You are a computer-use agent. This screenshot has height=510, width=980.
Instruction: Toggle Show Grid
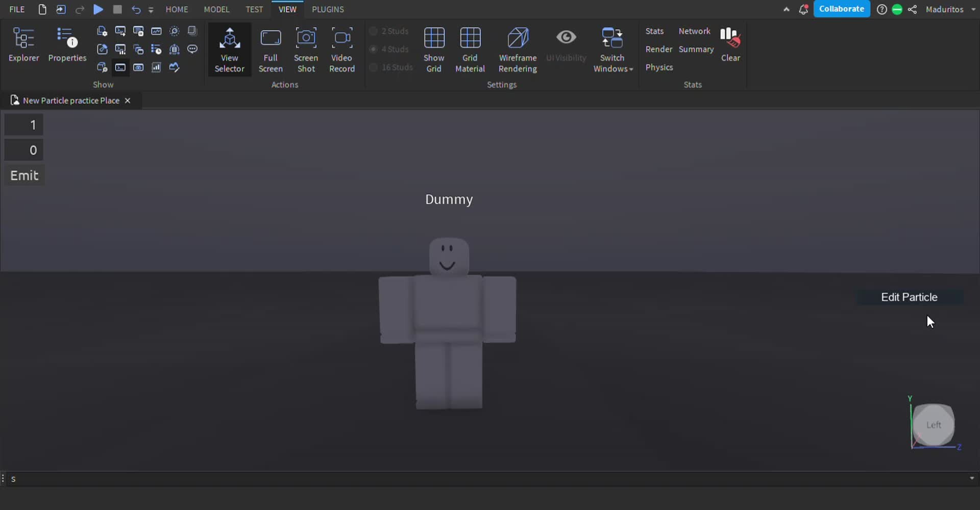coord(434,49)
